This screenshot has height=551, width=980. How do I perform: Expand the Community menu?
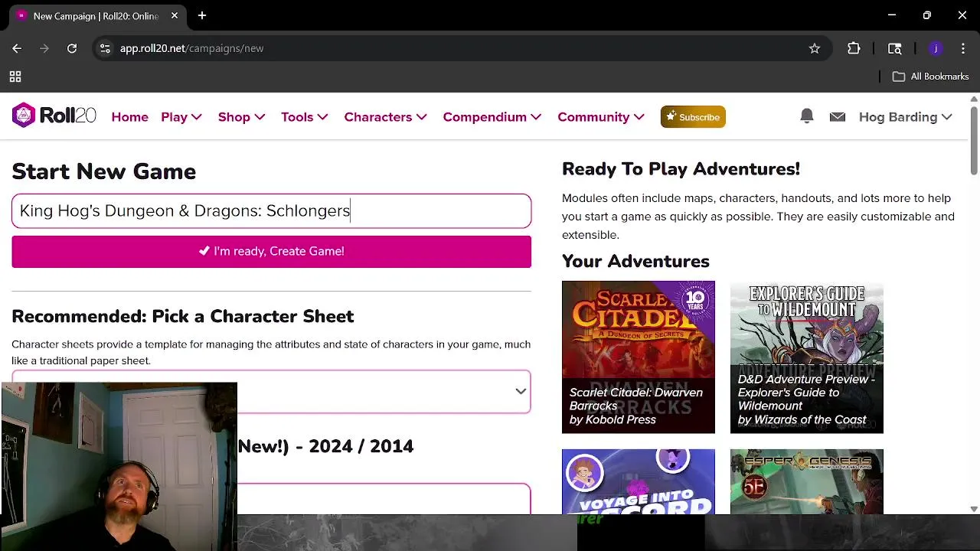[x=601, y=117]
